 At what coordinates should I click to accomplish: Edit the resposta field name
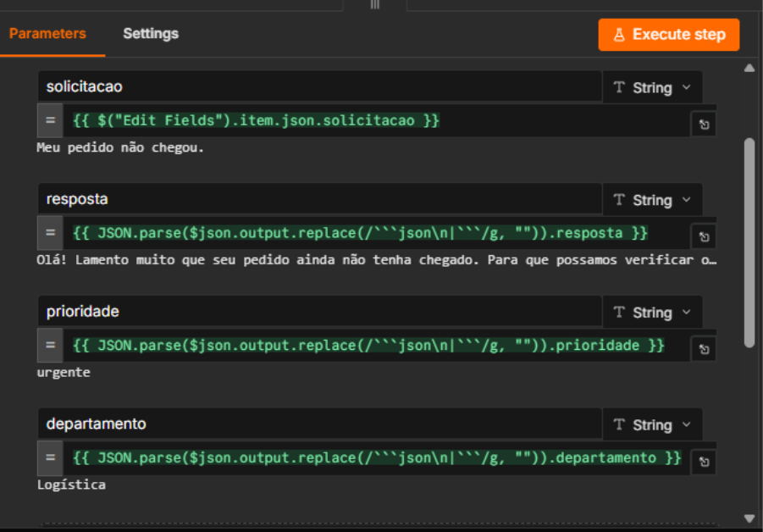pos(320,199)
